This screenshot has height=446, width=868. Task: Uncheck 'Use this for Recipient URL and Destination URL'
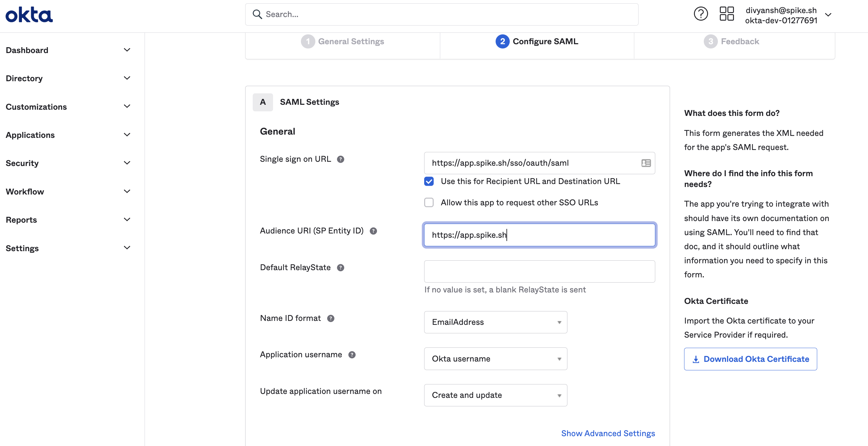pos(429,181)
